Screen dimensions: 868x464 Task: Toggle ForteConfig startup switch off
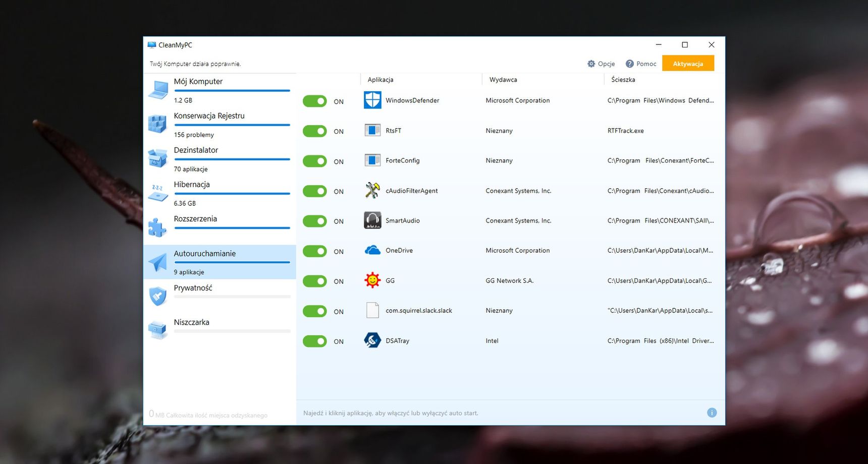click(x=315, y=161)
